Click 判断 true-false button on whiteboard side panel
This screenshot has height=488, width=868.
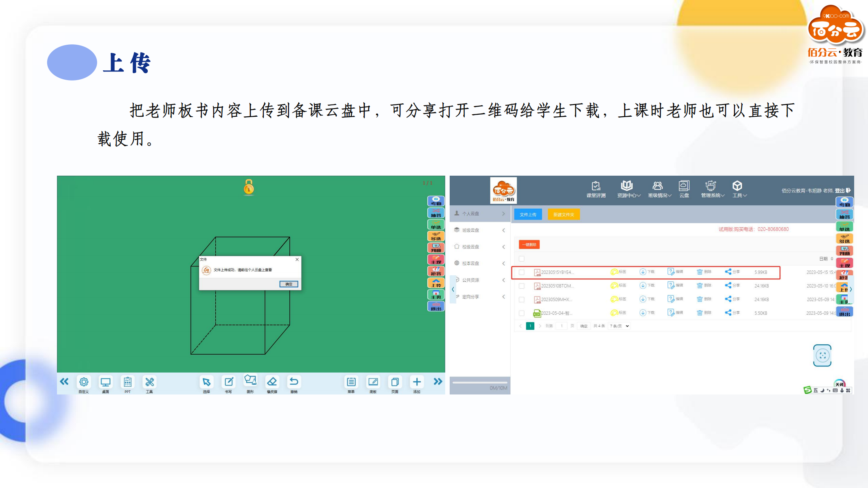[436, 248]
